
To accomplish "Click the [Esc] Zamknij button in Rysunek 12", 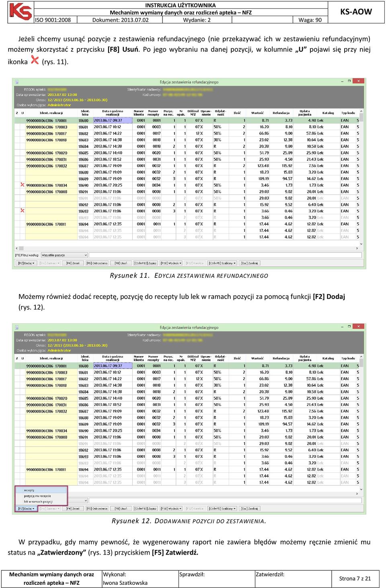I will point(250,509).
